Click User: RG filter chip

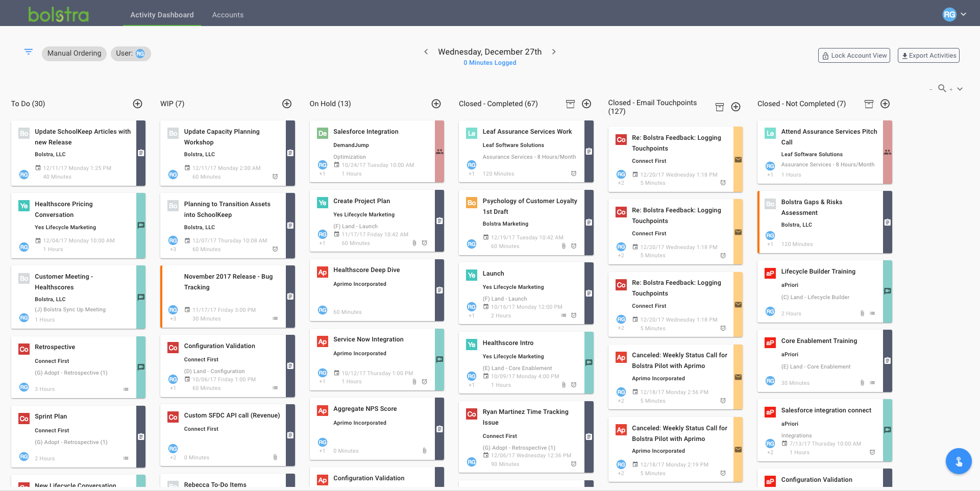click(131, 53)
